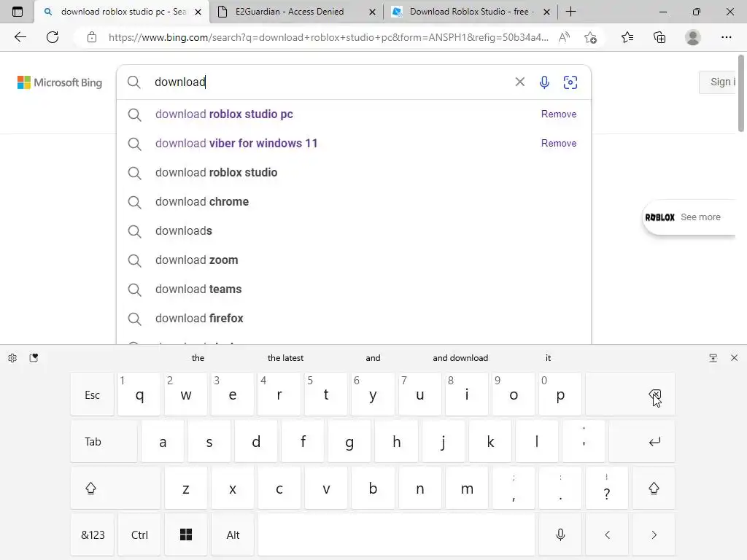Insert predicted phrase 'and download'

pos(460,358)
